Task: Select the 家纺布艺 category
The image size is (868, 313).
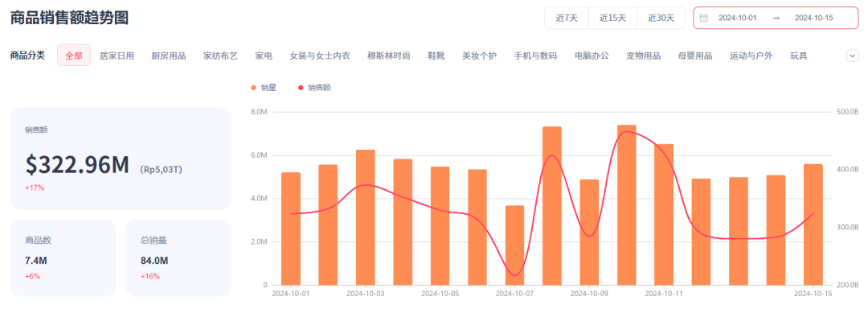Action: coord(220,56)
